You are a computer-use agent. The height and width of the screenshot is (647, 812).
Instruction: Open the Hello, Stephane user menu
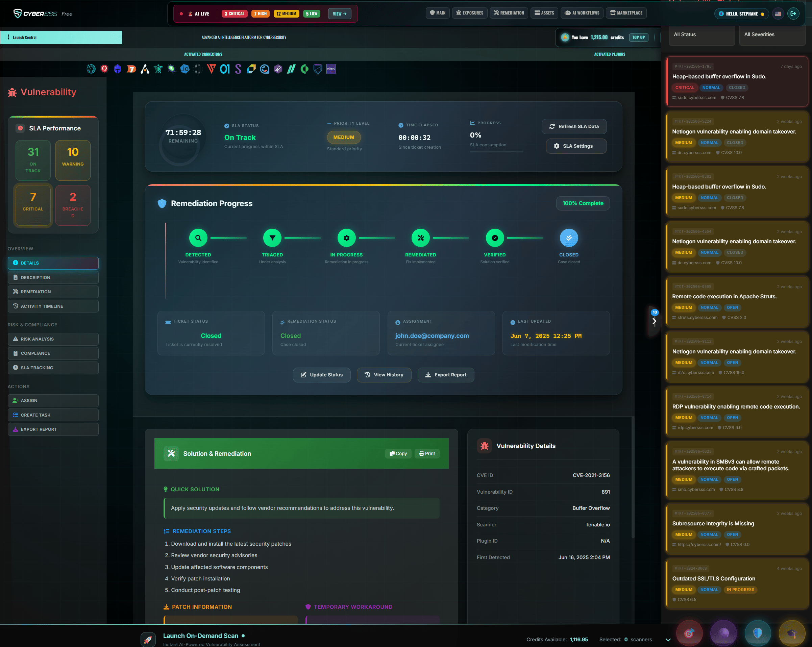tap(741, 14)
